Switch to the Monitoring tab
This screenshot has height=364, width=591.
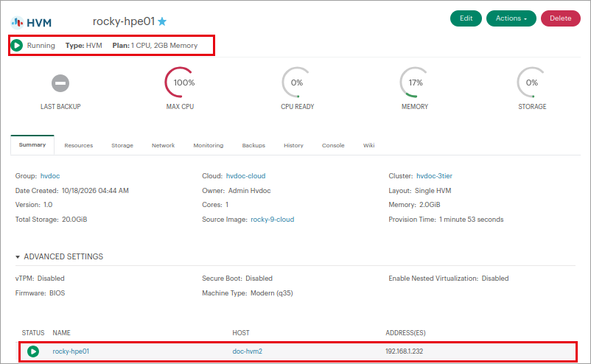point(209,145)
